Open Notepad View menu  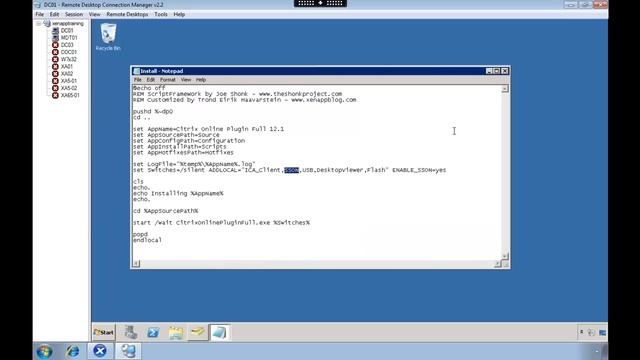(x=186, y=80)
